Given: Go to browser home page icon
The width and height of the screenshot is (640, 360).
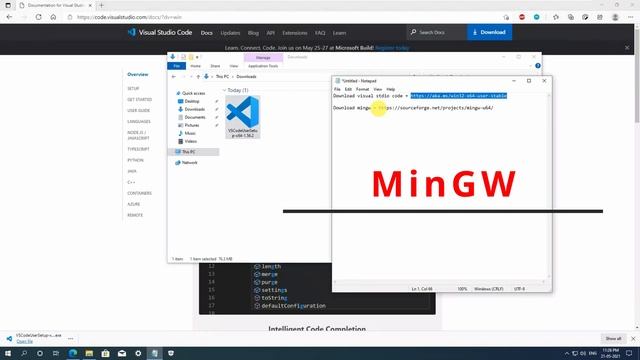Looking at the screenshot, I should click(53, 17).
